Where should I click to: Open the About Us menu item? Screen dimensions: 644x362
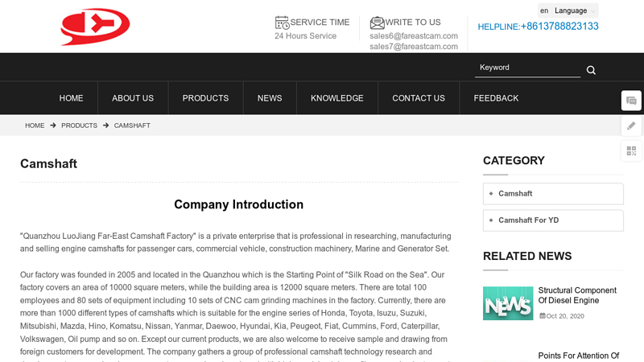(x=133, y=98)
